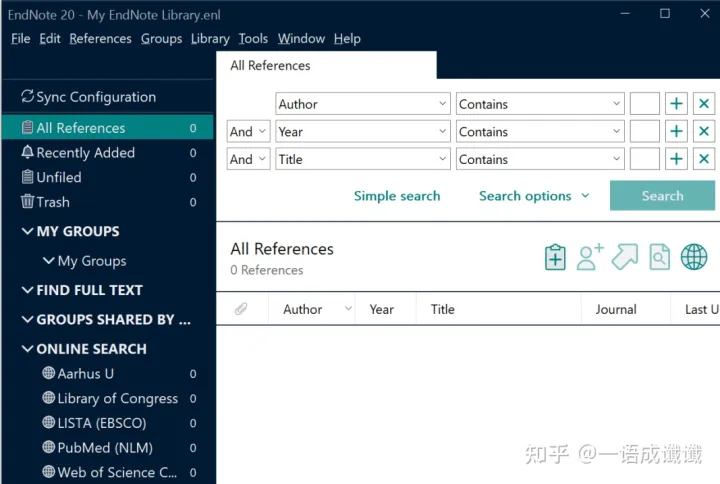Click search text field in Title row

pyautogui.click(x=645, y=159)
